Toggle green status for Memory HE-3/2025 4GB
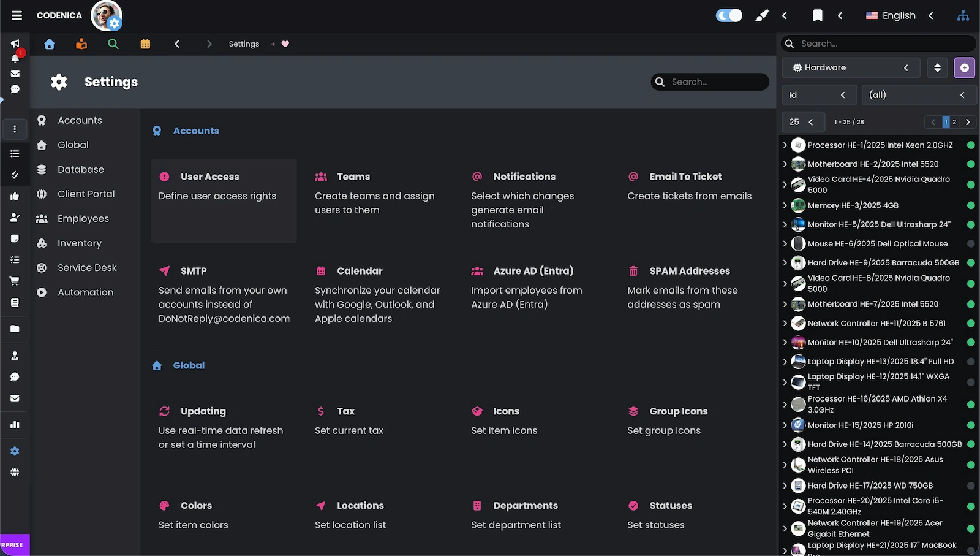 [x=971, y=205]
